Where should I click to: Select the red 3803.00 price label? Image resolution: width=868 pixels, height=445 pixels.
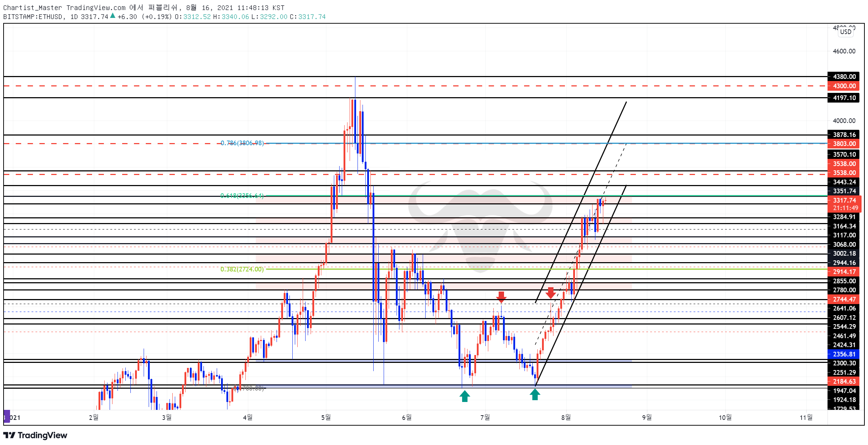(843, 143)
